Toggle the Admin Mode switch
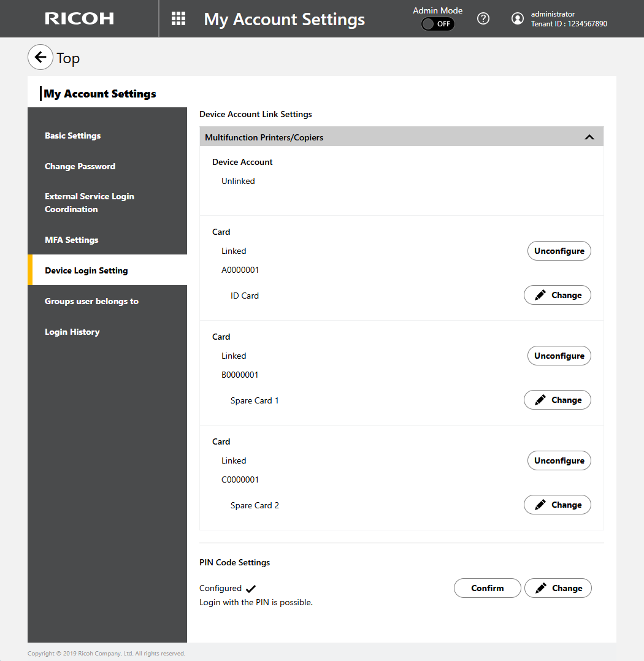The width and height of the screenshot is (644, 661). pos(437,24)
